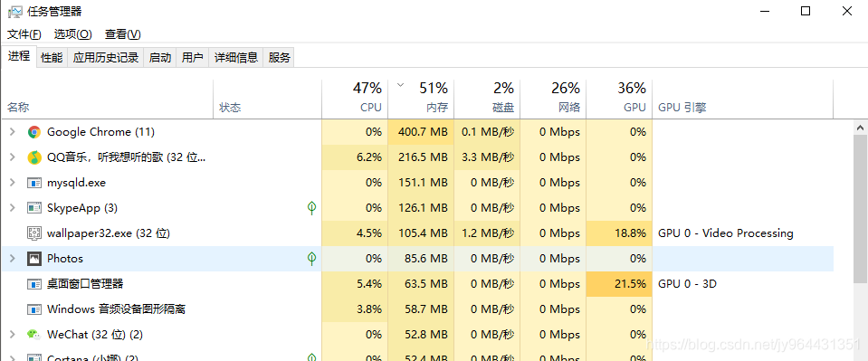This screenshot has height=361, width=868.
Task: Expand the Photos process group
Action: click(12, 259)
